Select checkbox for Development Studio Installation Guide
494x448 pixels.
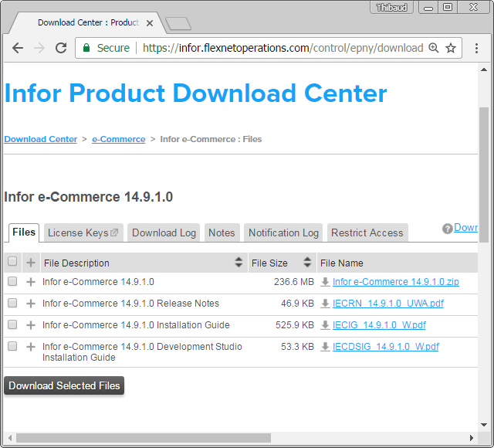pos(12,347)
